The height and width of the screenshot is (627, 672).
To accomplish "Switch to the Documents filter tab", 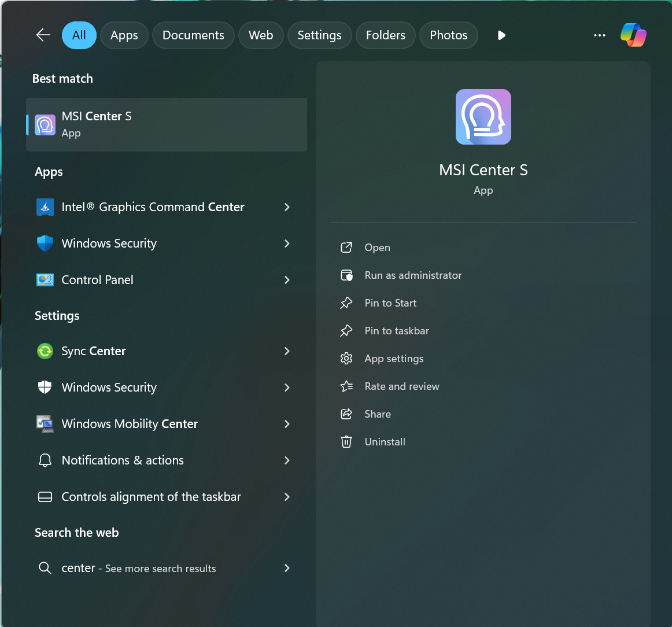I will click(x=193, y=35).
